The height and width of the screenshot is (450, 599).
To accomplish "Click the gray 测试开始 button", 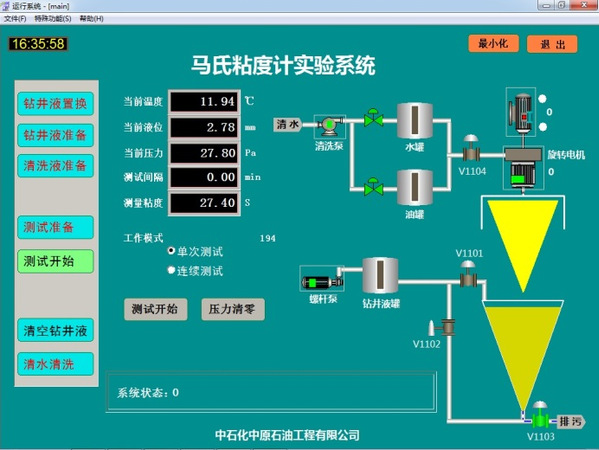I will [155, 309].
